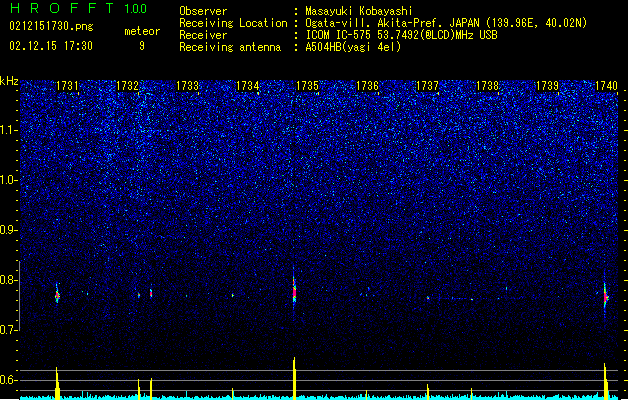Click the 'meteor' label
629x400 pixels.
pos(142,31)
